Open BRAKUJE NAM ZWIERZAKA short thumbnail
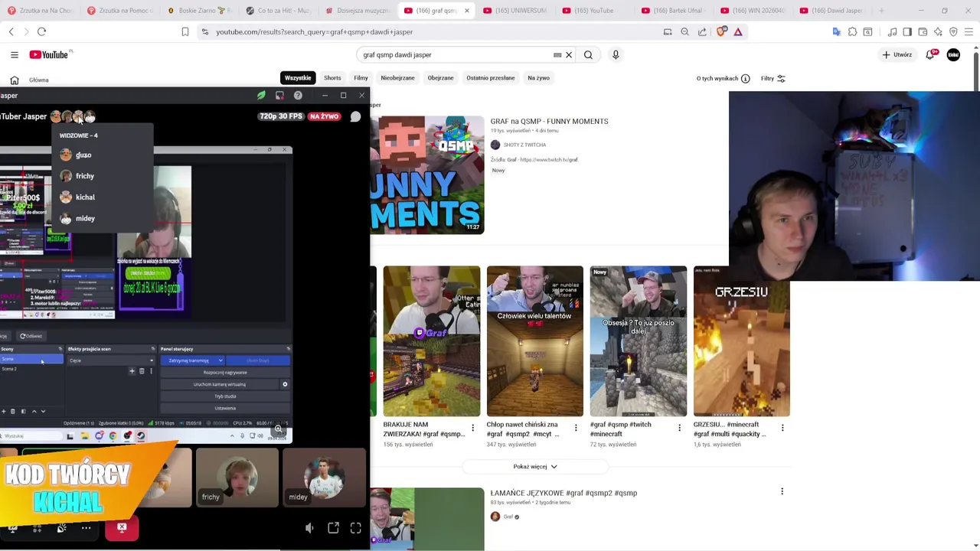This screenshot has width=980, height=551. (432, 341)
